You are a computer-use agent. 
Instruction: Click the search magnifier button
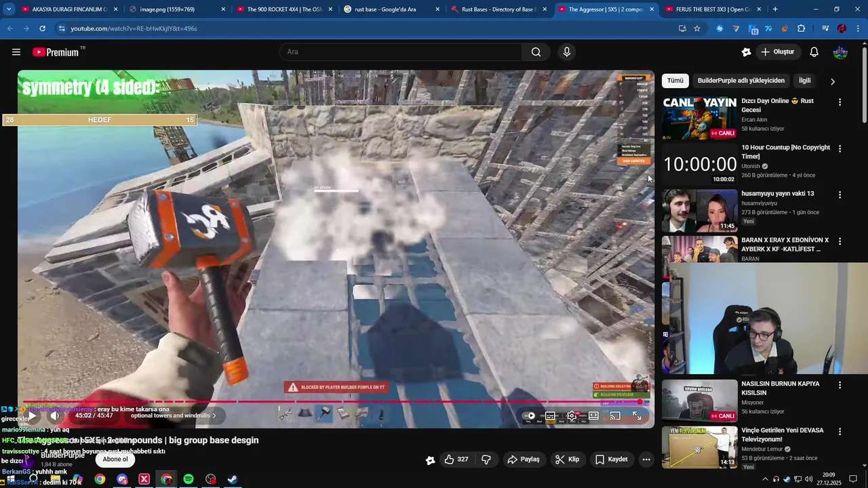click(x=536, y=52)
